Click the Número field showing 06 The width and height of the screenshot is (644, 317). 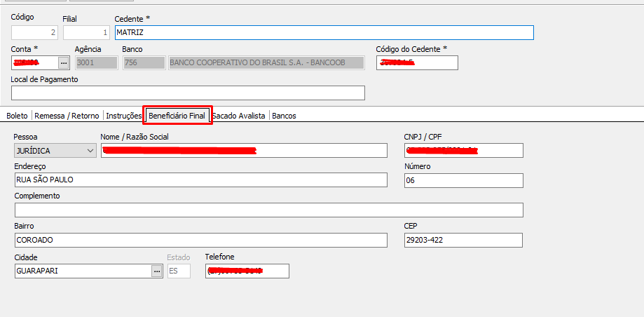[464, 180]
